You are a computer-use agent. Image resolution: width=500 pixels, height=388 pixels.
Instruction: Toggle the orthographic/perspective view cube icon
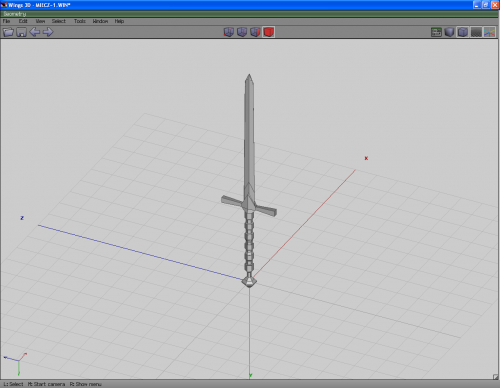tap(463, 32)
